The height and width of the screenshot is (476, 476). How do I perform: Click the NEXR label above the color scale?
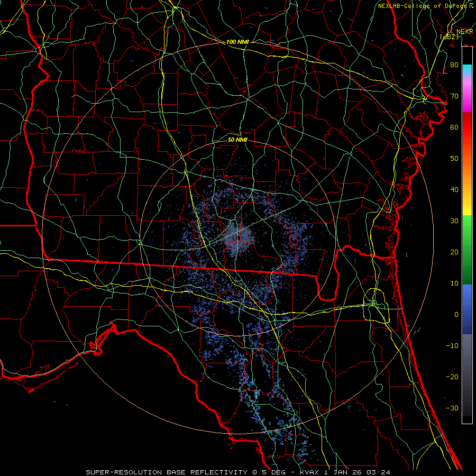pos(464,32)
